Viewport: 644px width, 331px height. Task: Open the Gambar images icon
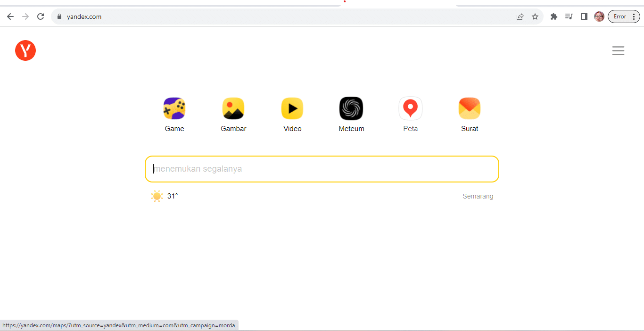tap(233, 108)
